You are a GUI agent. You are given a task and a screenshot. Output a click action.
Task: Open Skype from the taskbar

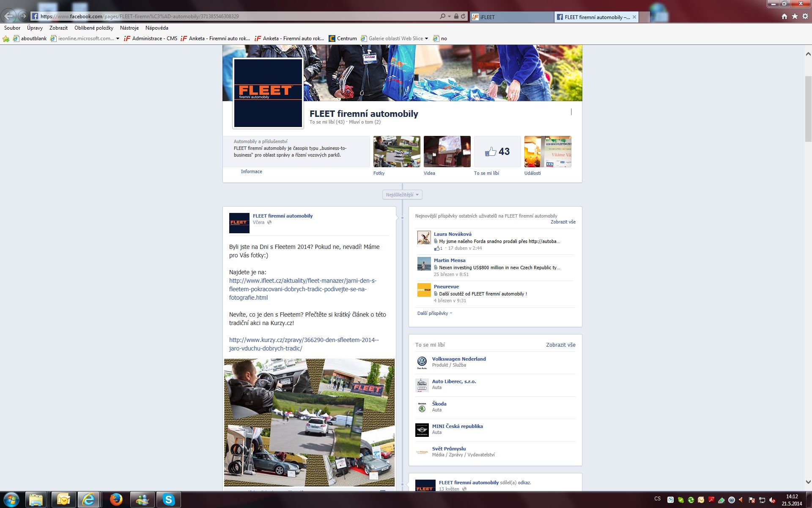coord(168,500)
